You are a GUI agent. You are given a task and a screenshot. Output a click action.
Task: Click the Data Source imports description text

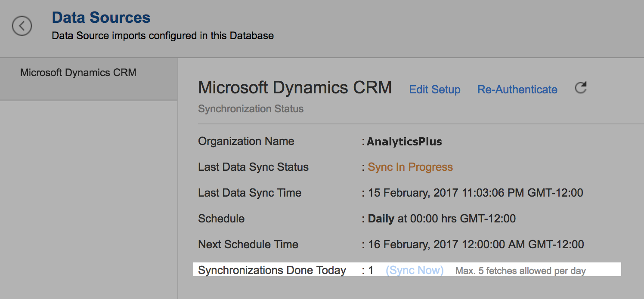[163, 36]
